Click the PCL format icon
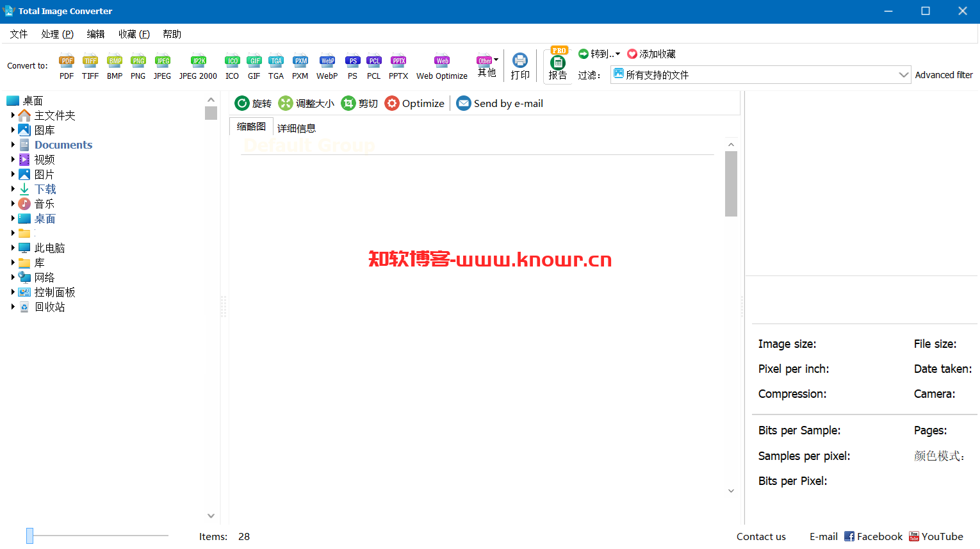 tap(374, 67)
